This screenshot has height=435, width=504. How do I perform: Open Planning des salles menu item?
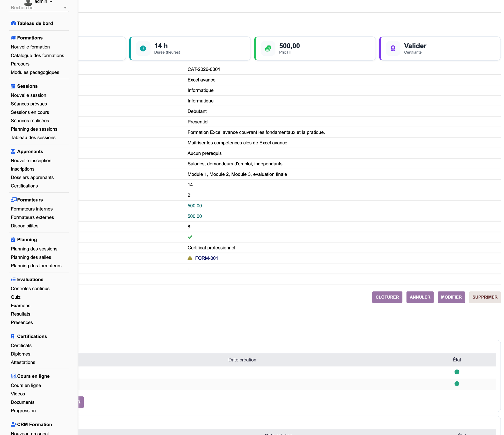(x=31, y=257)
